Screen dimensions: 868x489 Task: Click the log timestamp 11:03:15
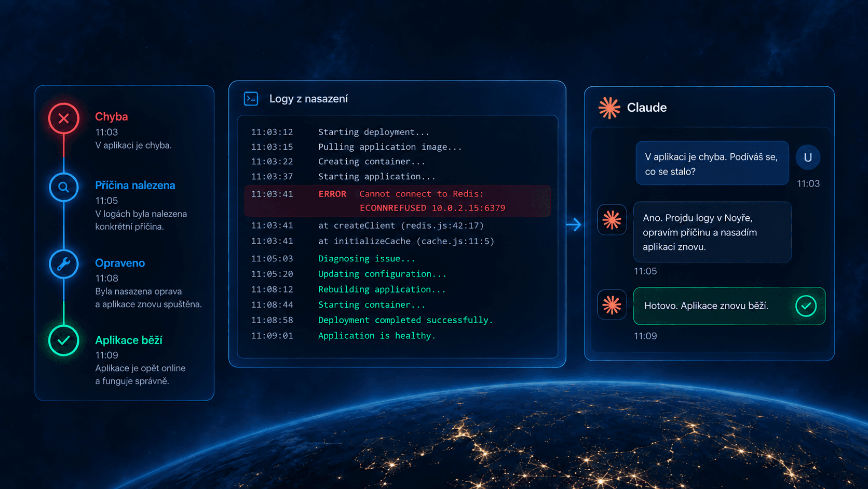pyautogui.click(x=272, y=147)
